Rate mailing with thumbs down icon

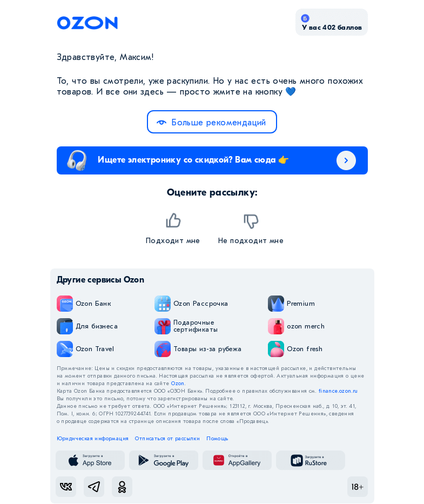(x=251, y=221)
